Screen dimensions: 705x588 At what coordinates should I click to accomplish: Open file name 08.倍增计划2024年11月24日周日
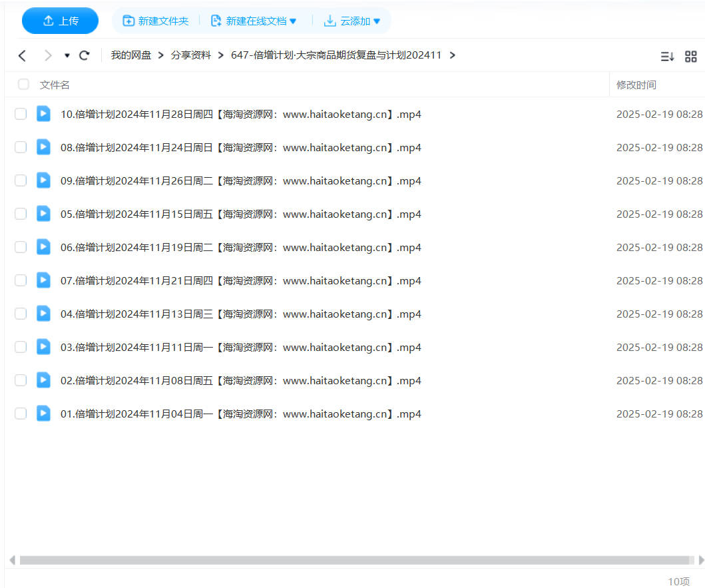pyautogui.click(x=241, y=148)
